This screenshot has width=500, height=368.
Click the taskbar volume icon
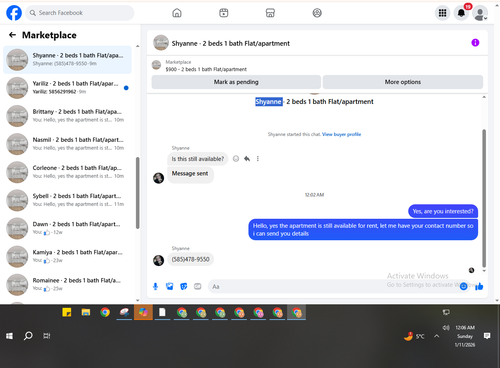click(x=446, y=328)
